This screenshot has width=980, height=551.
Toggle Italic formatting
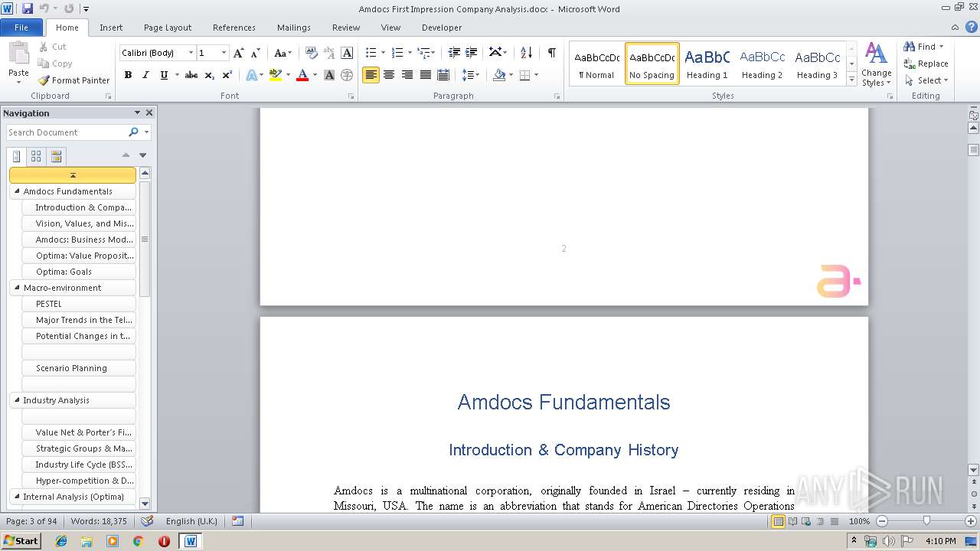click(145, 75)
